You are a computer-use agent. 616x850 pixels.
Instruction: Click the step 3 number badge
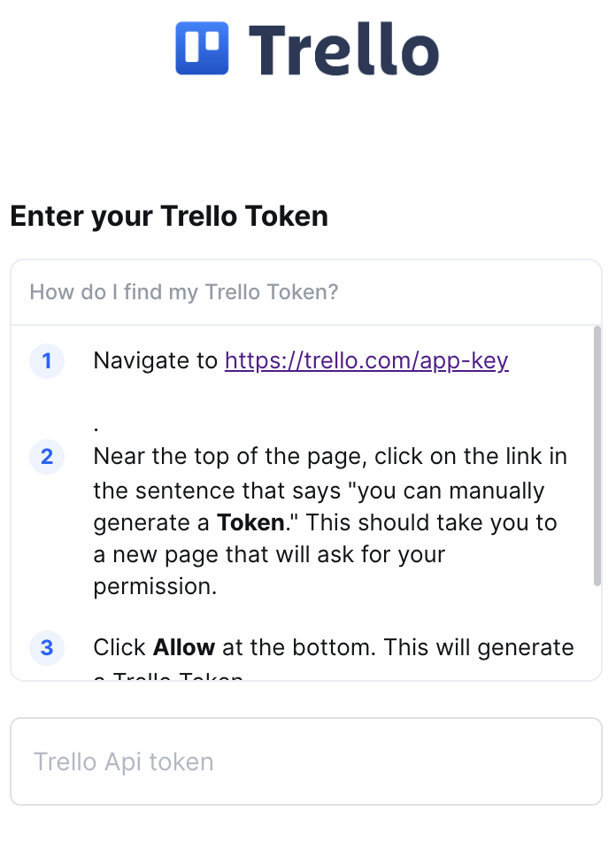(47, 648)
